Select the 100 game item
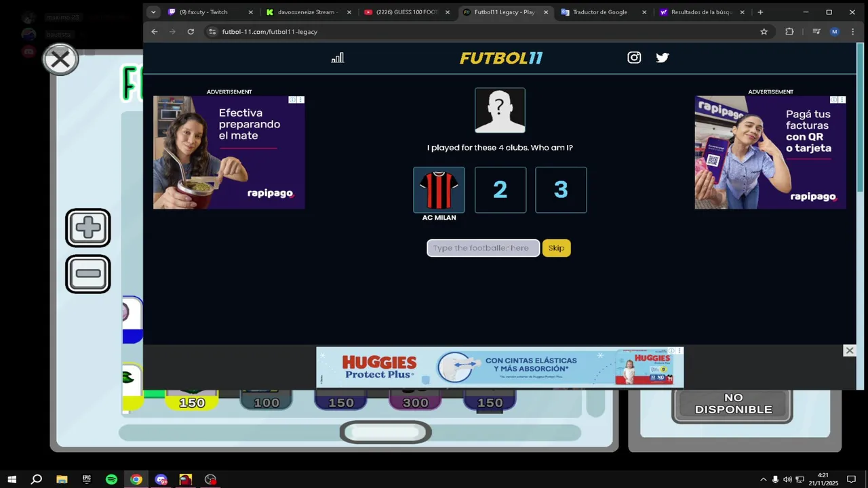 [x=267, y=402]
